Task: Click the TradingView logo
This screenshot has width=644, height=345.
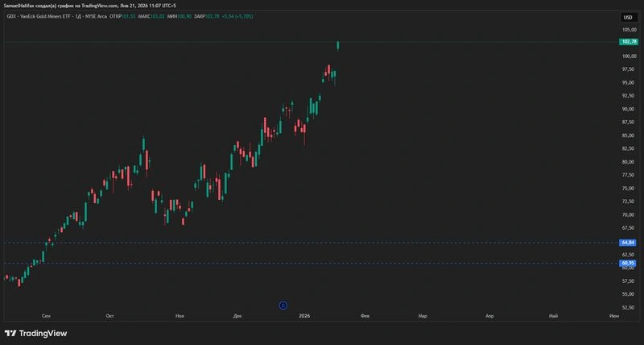Action: tap(35, 333)
